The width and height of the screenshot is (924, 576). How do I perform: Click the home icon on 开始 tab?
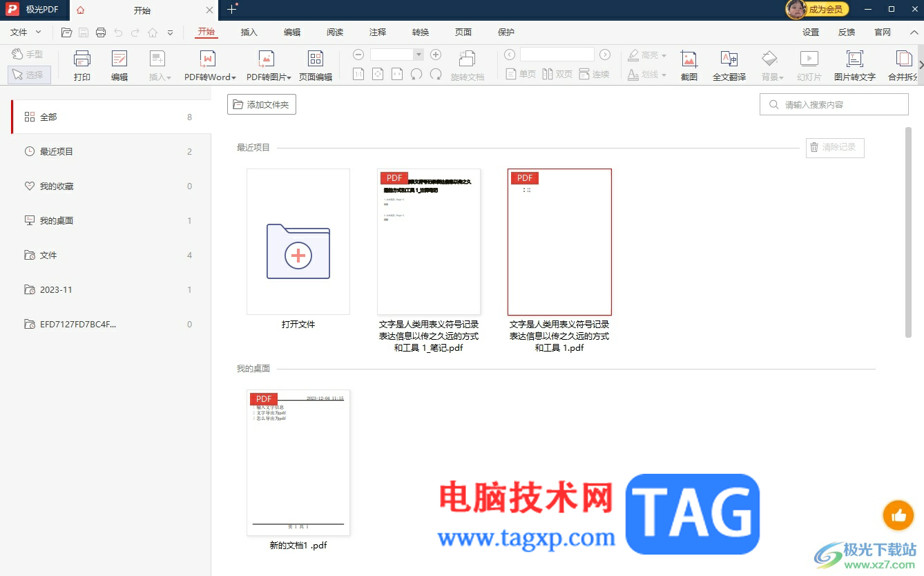(81, 10)
